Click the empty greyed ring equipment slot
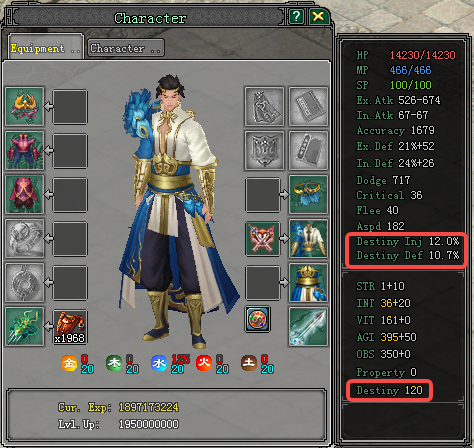The width and height of the screenshot is (474, 448). pos(25,238)
